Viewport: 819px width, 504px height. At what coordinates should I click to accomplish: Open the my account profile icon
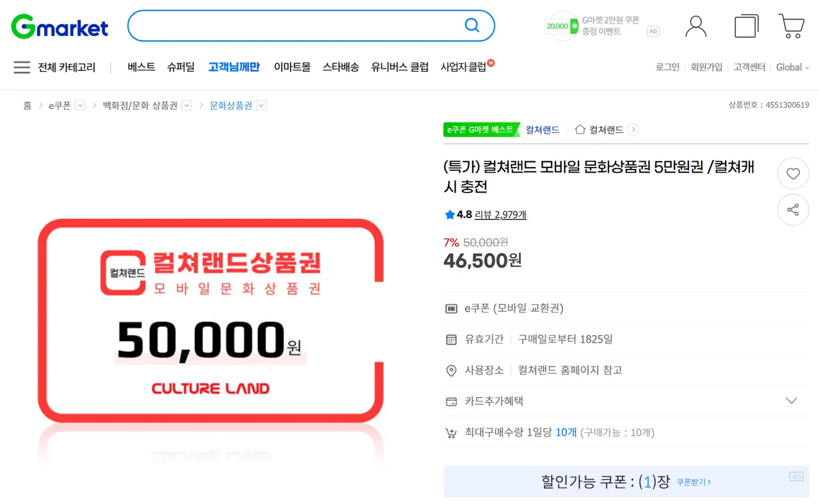click(x=696, y=26)
